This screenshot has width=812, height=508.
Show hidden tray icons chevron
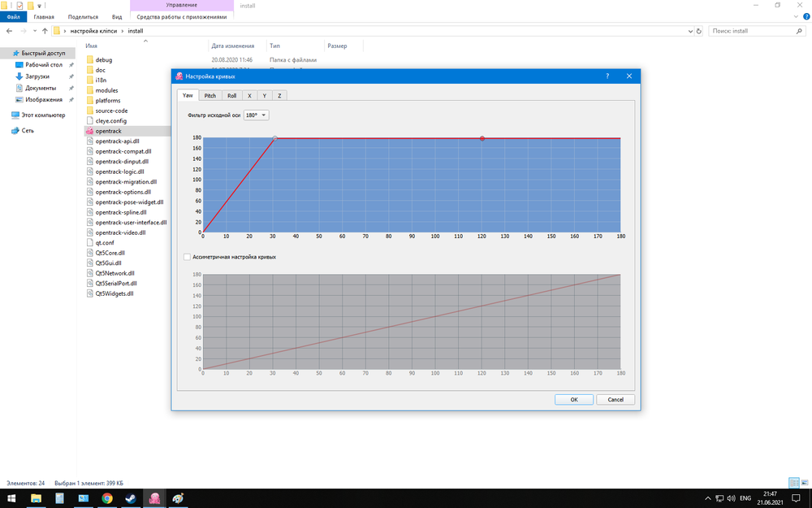[x=708, y=499]
